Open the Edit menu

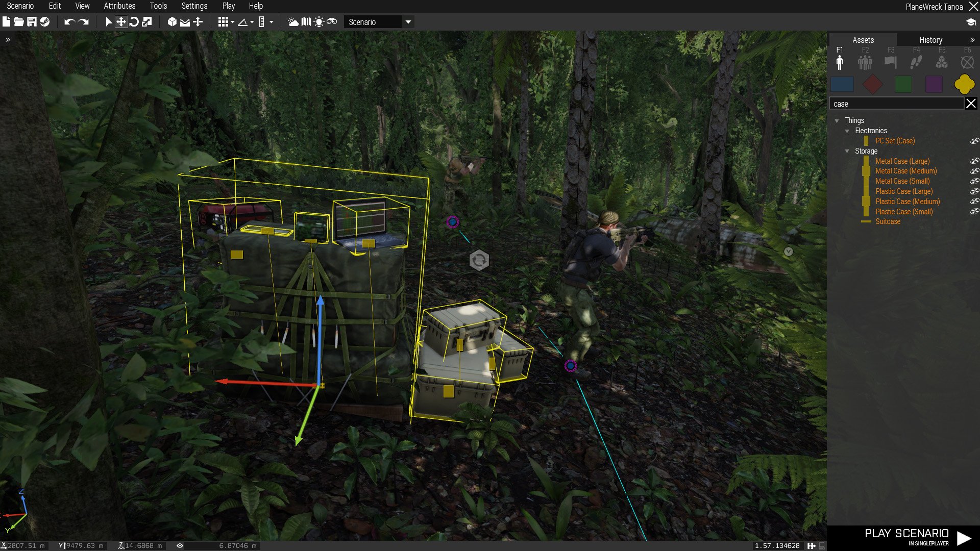click(x=55, y=6)
